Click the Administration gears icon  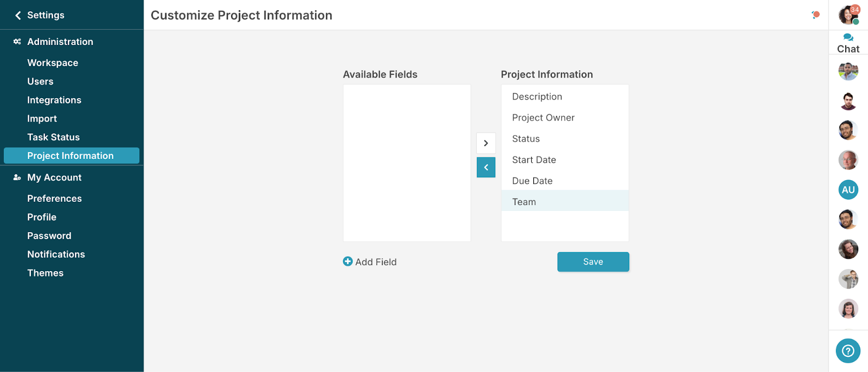pos(17,42)
